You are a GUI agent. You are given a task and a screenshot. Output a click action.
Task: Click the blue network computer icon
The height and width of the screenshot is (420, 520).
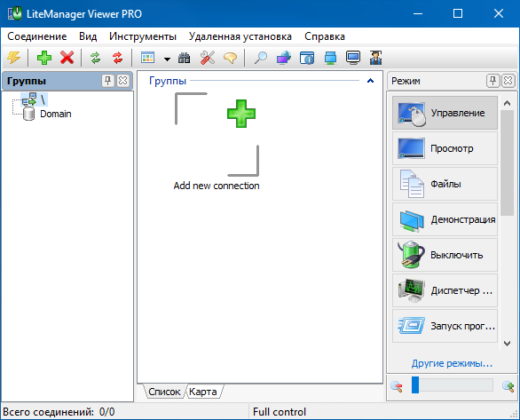pos(330,58)
